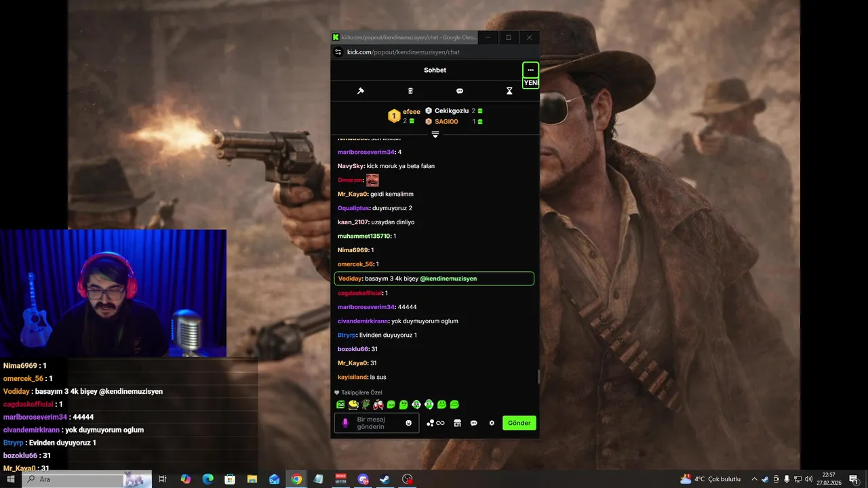Click the chat bubble icon beside settings gear

[x=474, y=423]
